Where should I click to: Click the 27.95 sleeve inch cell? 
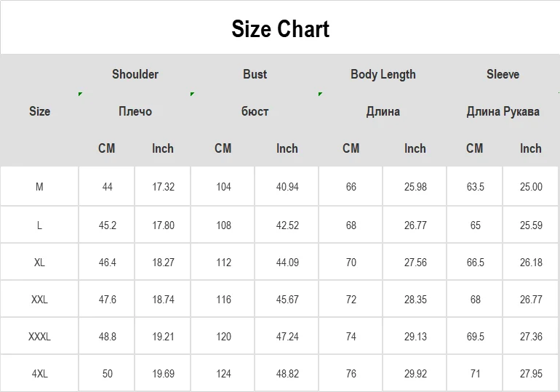tap(531, 374)
